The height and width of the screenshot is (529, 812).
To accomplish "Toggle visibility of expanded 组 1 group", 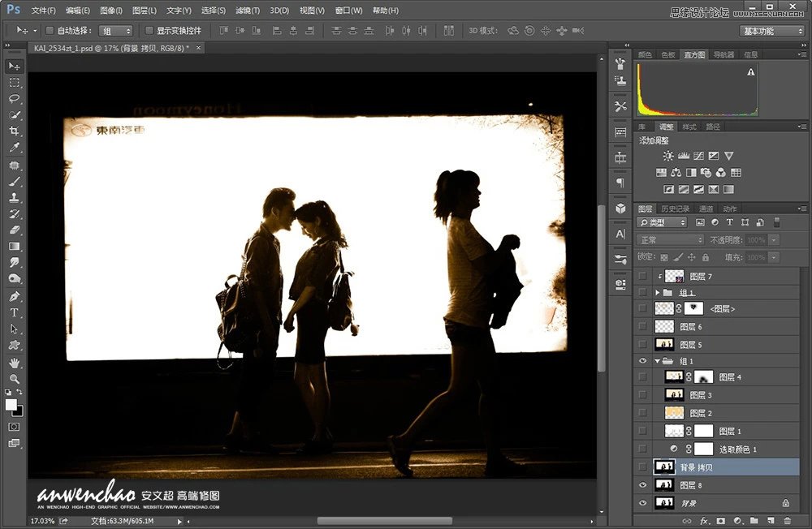I will point(642,361).
